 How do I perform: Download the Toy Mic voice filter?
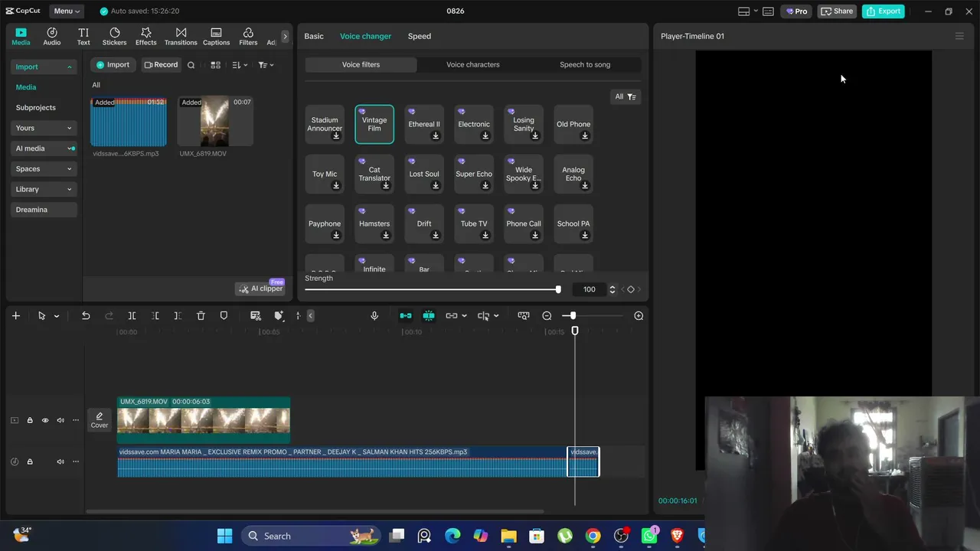point(336,186)
